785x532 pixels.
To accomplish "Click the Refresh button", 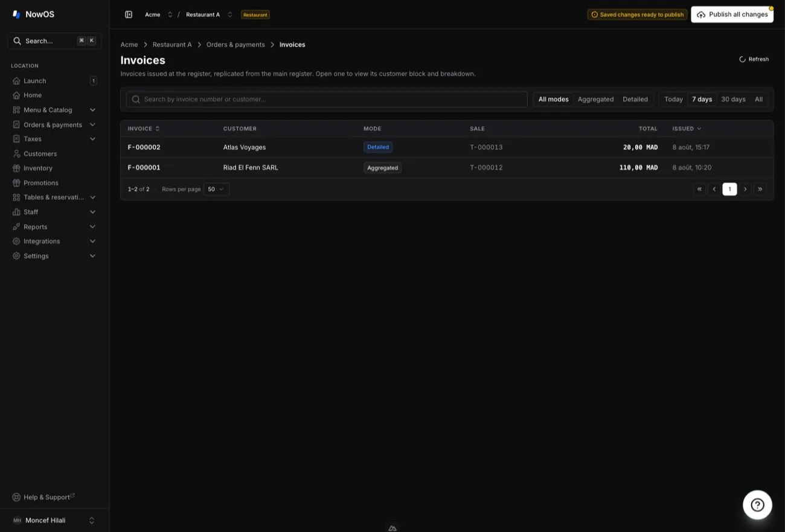I will point(754,59).
